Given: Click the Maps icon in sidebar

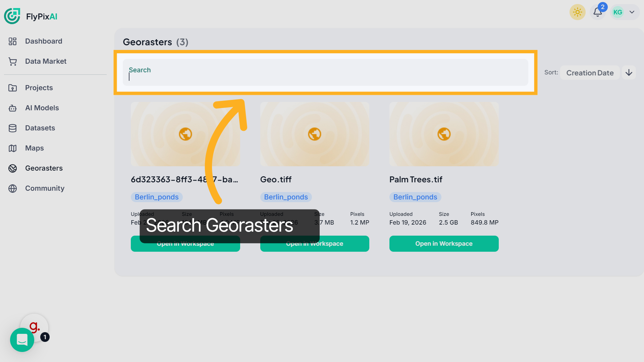Looking at the screenshot, I should tap(12, 148).
